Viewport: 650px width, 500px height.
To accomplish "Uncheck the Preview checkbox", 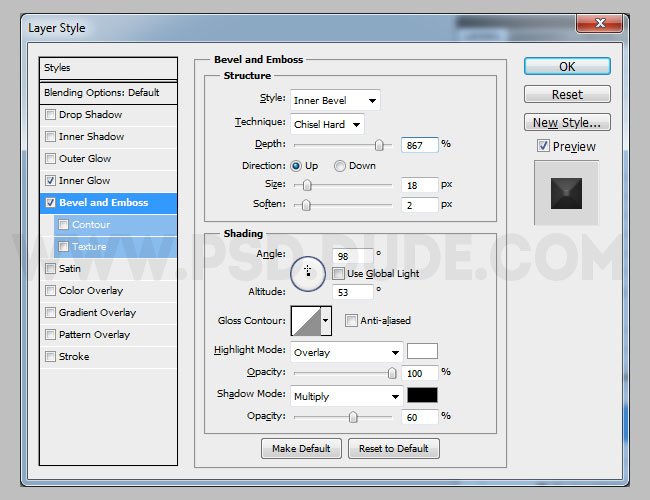I will coord(543,146).
